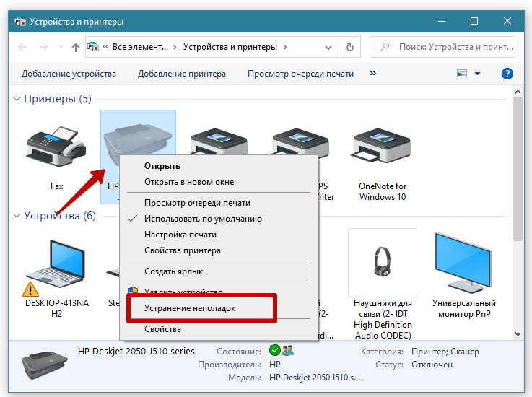The width and height of the screenshot is (532, 397).
Task: Click the Отключен status value
Action: [432, 365]
